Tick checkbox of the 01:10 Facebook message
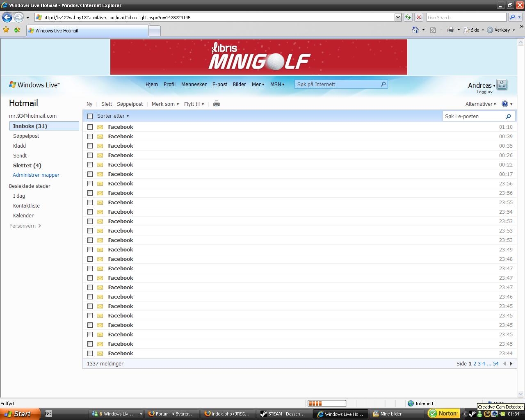Image resolution: width=525 pixels, height=420 pixels. (90, 127)
